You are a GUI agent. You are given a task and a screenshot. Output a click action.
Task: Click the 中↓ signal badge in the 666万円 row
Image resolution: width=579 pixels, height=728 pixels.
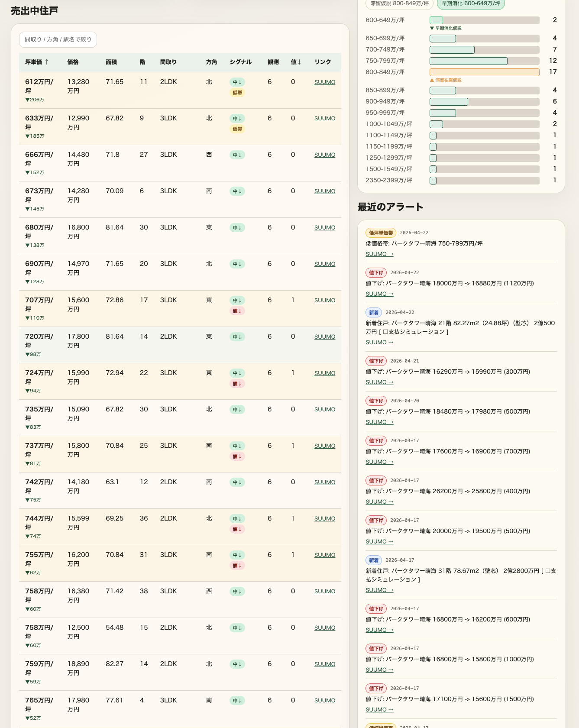coord(237,155)
